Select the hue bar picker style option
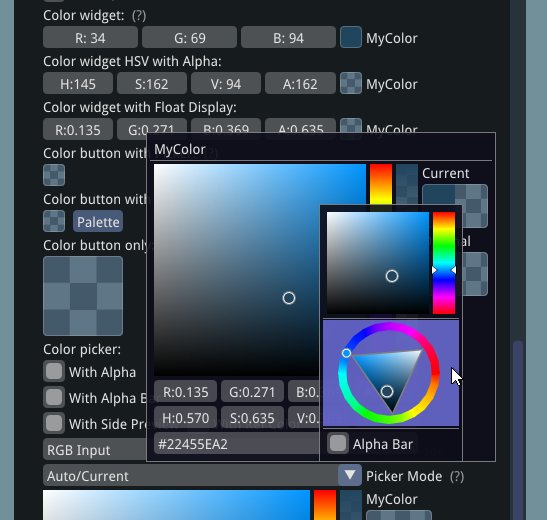 click(x=391, y=263)
